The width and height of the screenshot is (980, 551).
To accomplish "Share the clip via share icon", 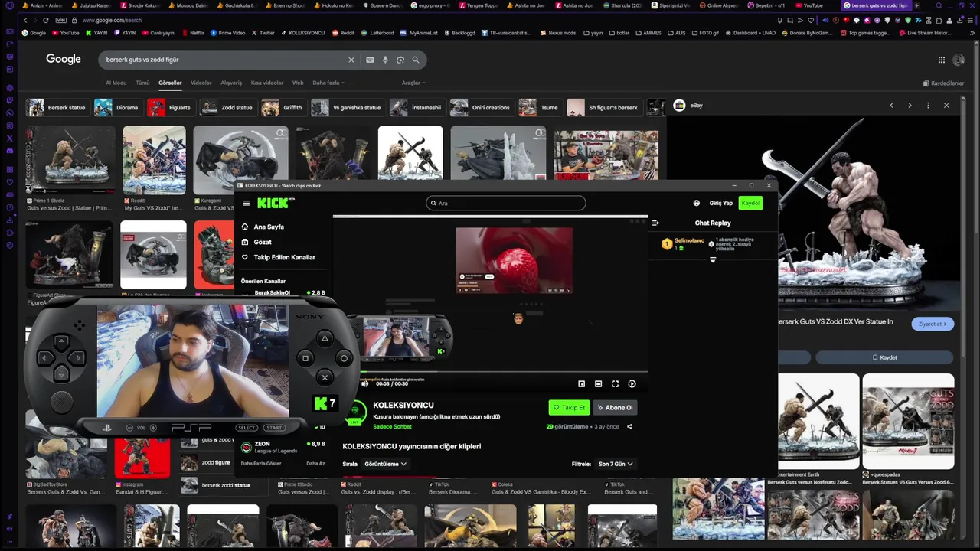I will coord(629,426).
